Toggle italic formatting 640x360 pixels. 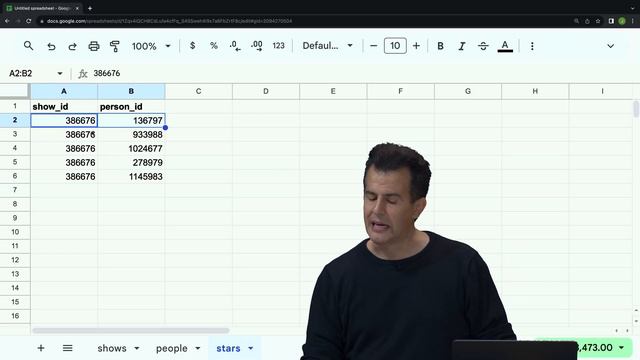[462, 46]
